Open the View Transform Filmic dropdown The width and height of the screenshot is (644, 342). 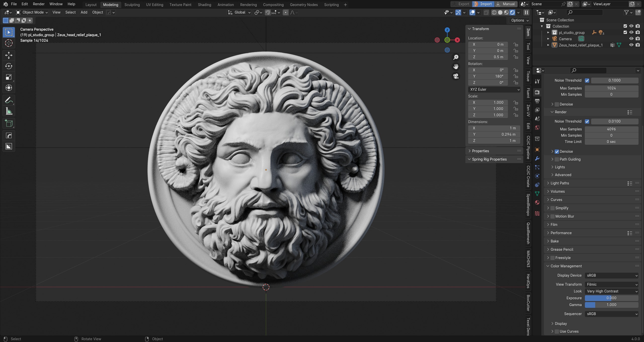point(611,284)
